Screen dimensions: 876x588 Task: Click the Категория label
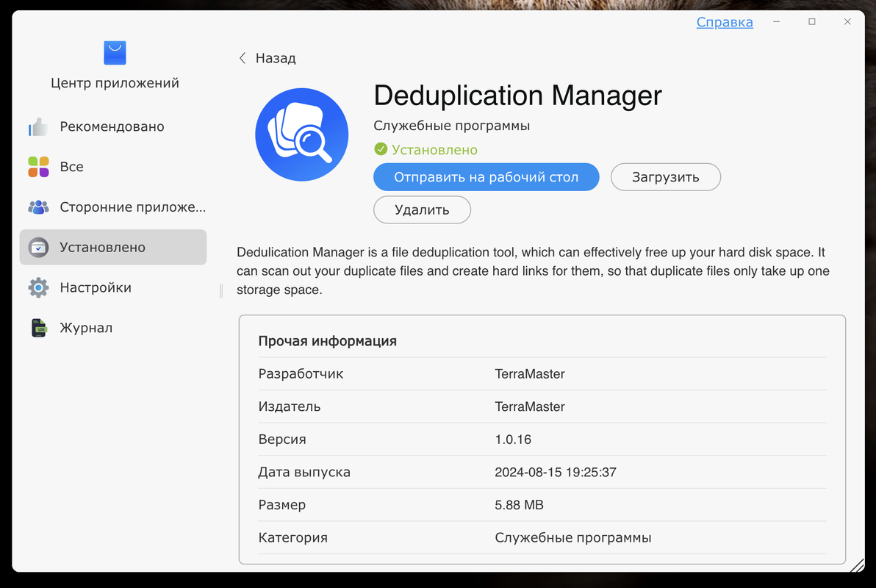tap(292, 538)
